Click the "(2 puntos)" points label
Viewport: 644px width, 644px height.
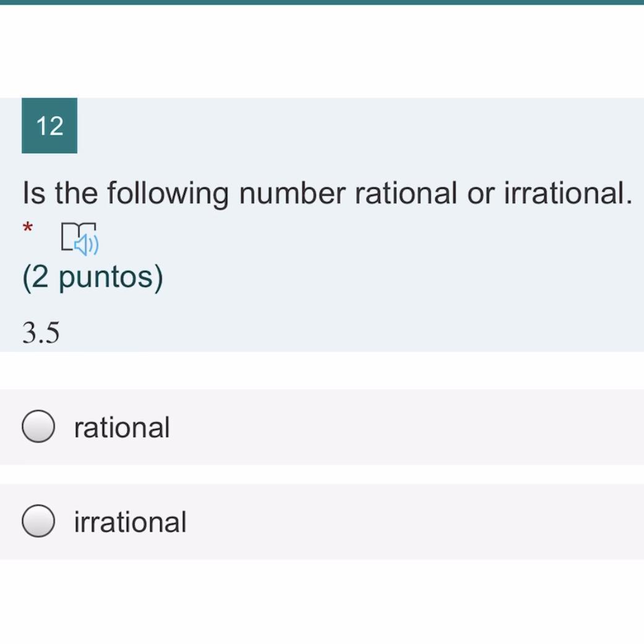coord(93,277)
